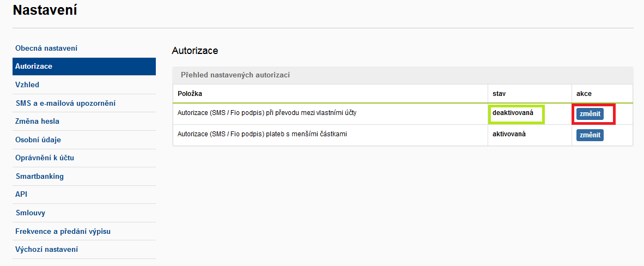This screenshot has width=644, height=266.
Task: Select the highlighted Autorizace sidebar item
Action: pyautogui.click(x=84, y=66)
